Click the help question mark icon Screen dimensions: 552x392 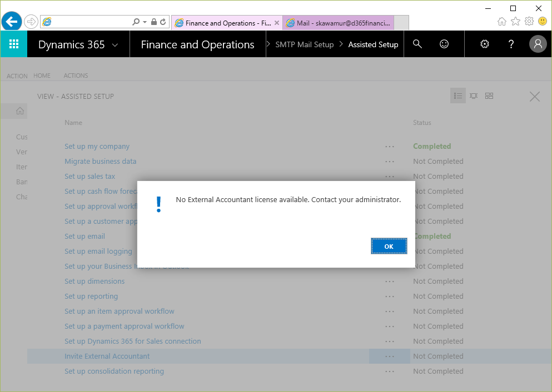(511, 44)
